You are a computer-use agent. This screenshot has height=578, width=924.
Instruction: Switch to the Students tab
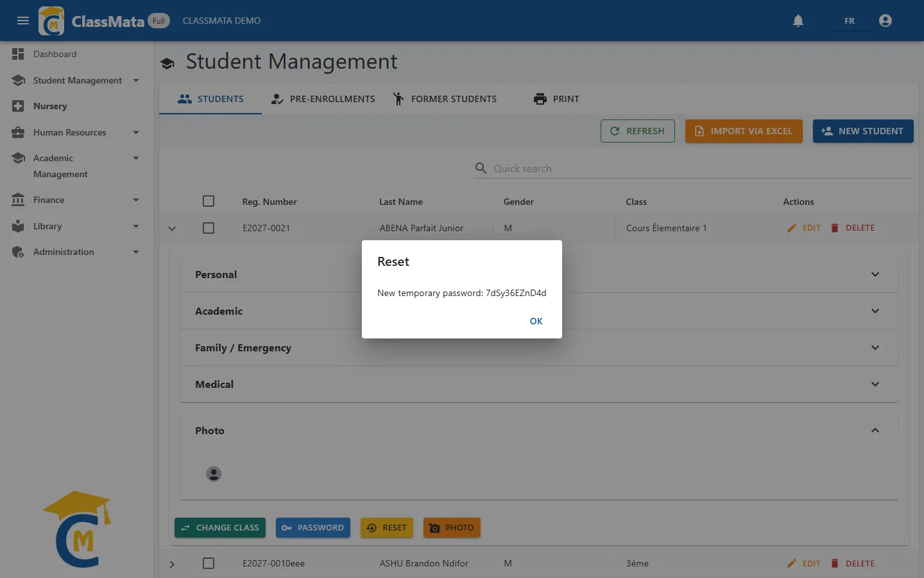[210, 99]
